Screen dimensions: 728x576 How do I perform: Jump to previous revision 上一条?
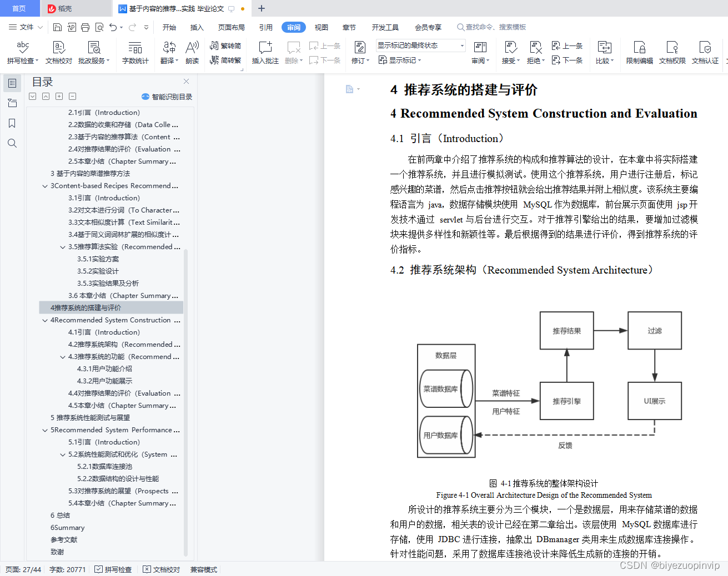click(567, 46)
